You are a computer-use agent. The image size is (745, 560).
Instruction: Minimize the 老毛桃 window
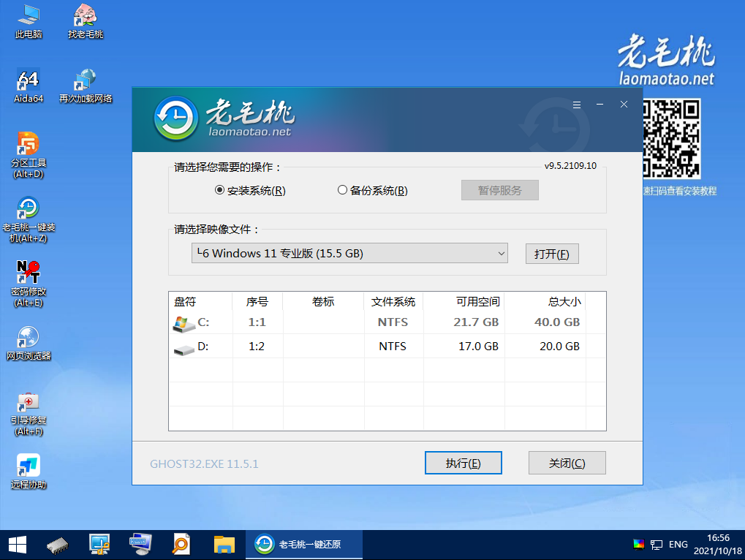[x=600, y=105]
